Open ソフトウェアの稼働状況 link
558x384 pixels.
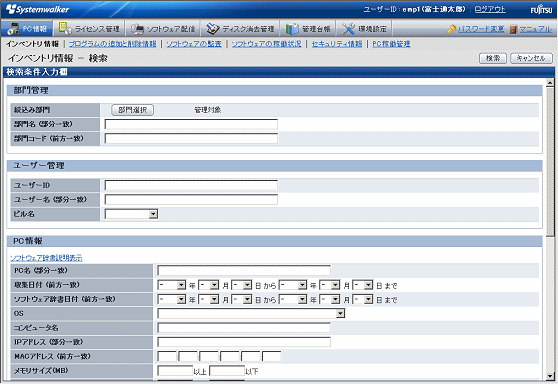267,44
